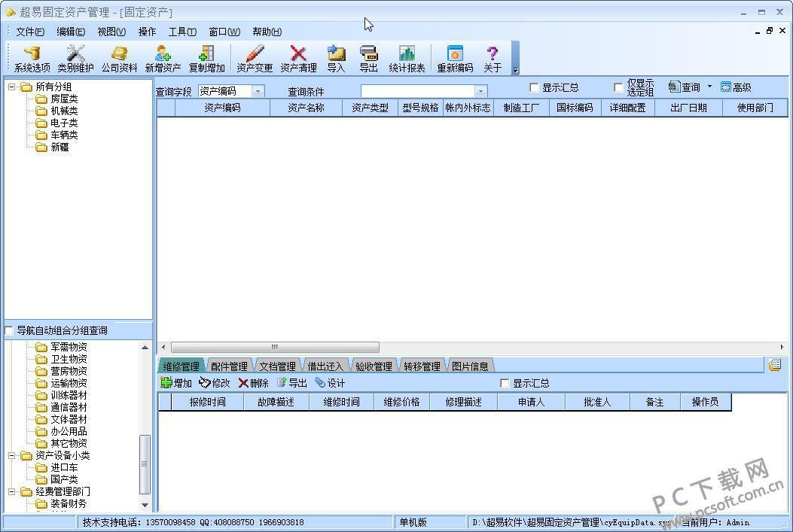
Task: Switch to the 配件管理 tab
Action: tap(229, 366)
